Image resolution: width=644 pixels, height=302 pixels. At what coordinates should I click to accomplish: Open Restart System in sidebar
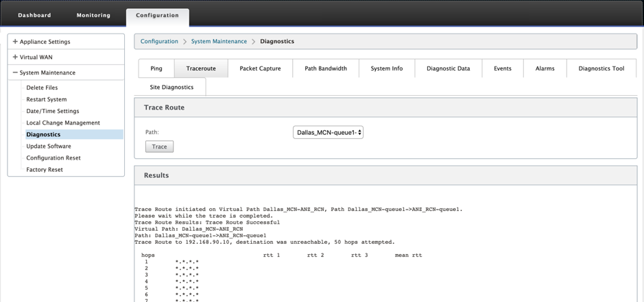(47, 99)
